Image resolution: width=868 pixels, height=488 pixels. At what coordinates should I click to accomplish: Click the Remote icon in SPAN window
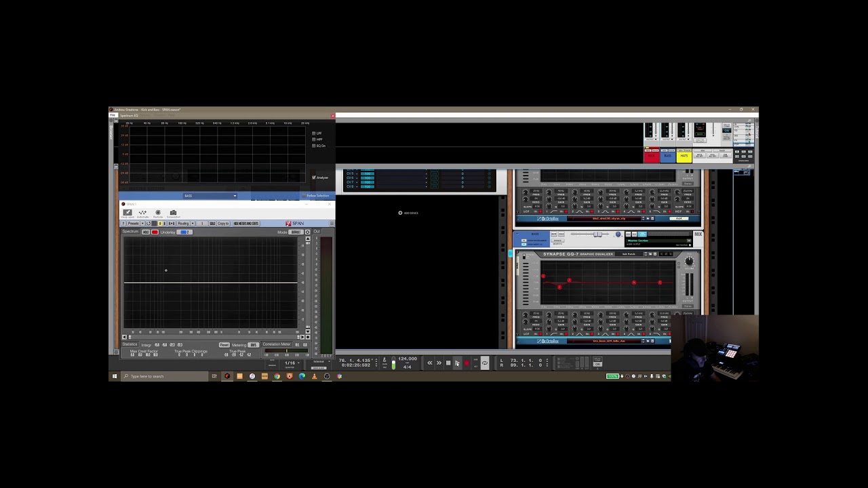click(158, 213)
